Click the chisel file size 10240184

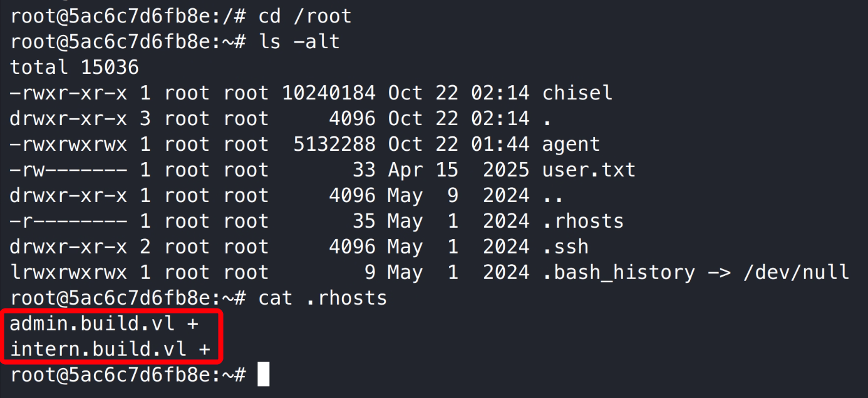tap(329, 93)
